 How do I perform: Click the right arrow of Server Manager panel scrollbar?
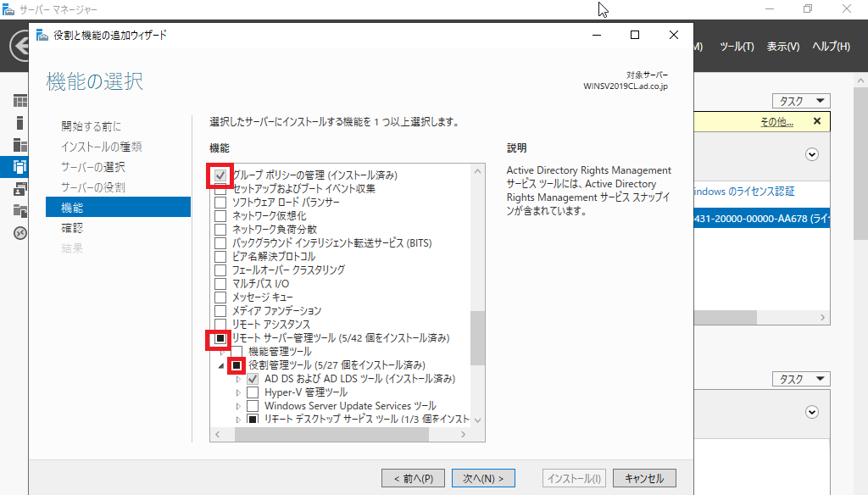822,317
